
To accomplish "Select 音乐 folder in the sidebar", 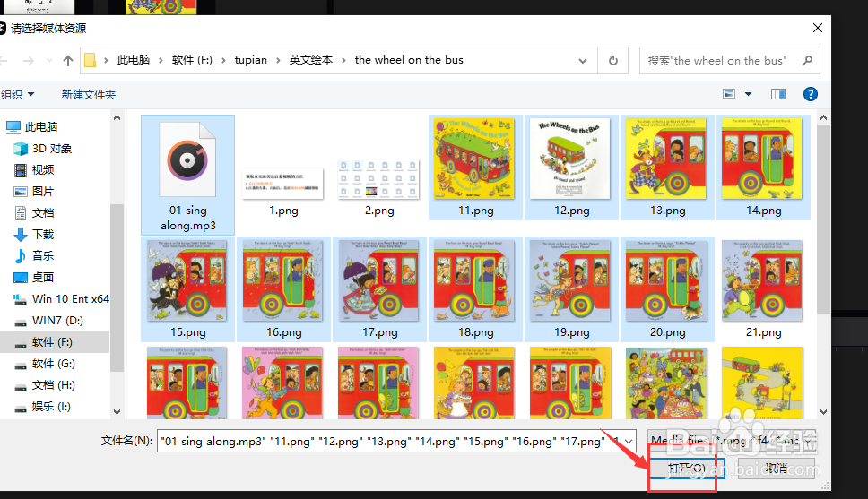I will pyautogui.click(x=34, y=255).
